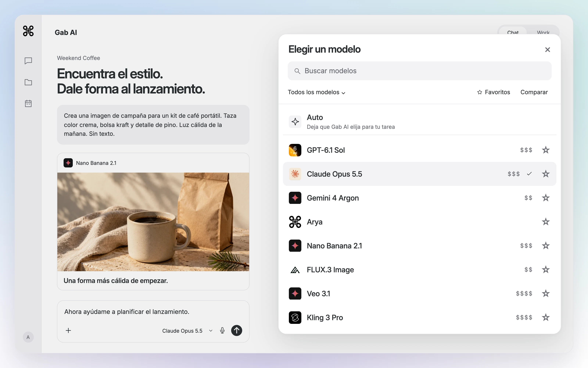Favorite Arya with its star

tap(546, 222)
